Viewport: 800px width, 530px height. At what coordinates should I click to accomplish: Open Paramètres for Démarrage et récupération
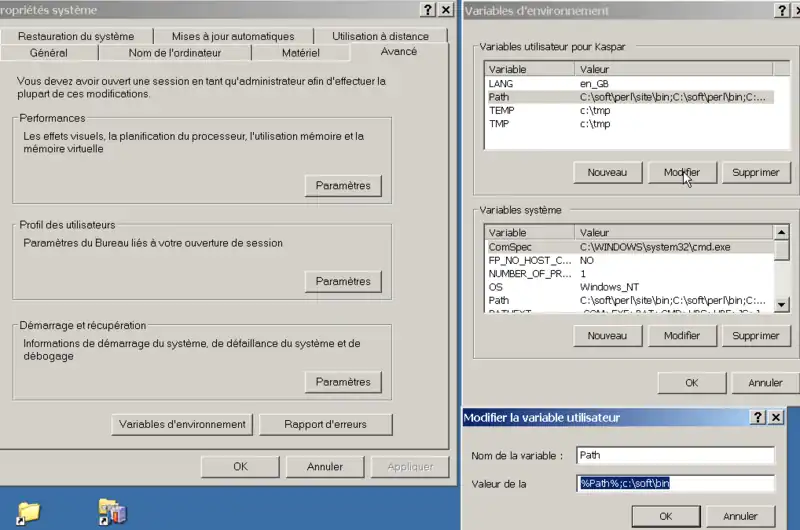pos(343,382)
